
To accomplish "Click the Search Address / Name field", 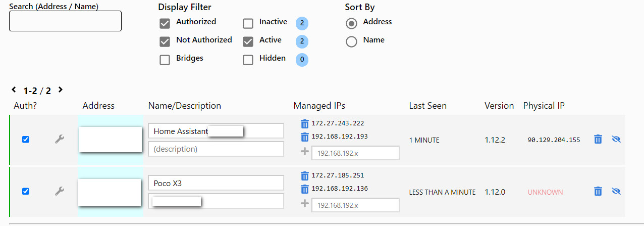I will tap(65, 21).
